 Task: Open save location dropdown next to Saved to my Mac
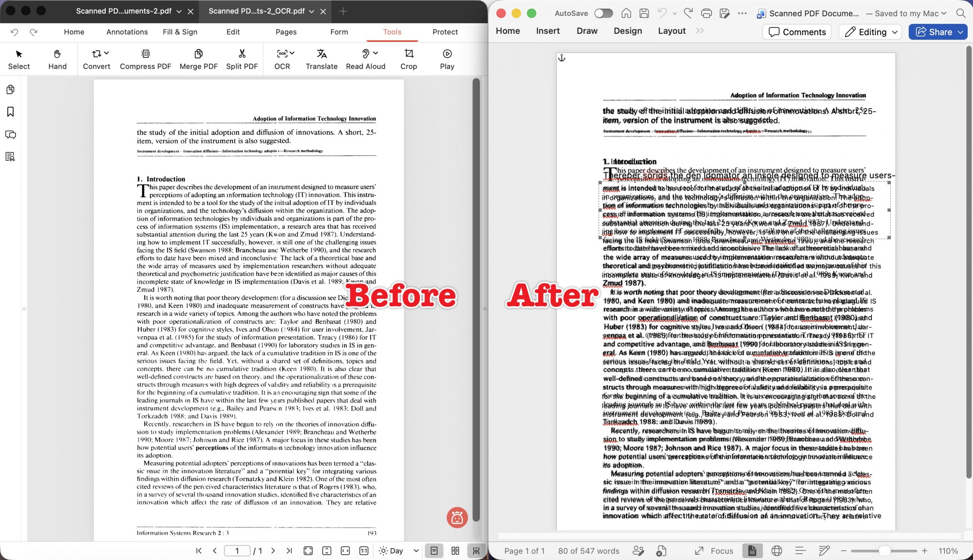943,13
